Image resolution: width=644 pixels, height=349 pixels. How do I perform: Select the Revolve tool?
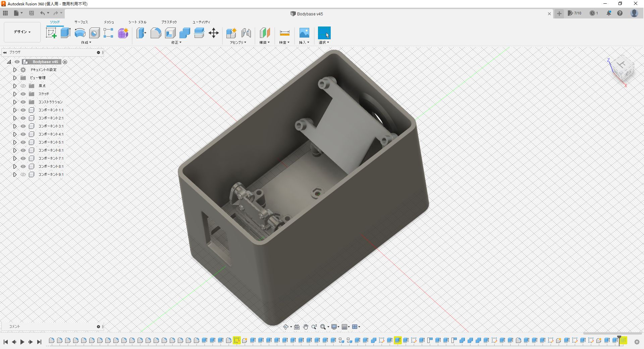pyautogui.click(x=80, y=33)
